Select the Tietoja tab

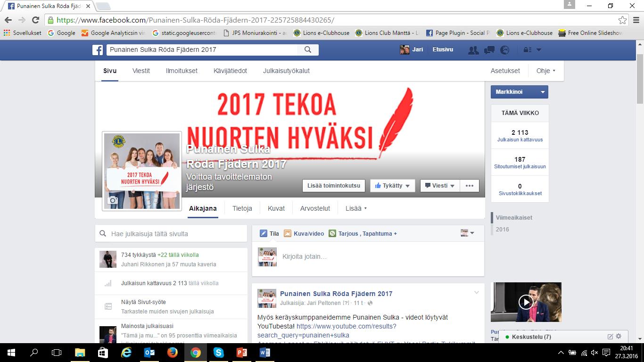click(242, 208)
